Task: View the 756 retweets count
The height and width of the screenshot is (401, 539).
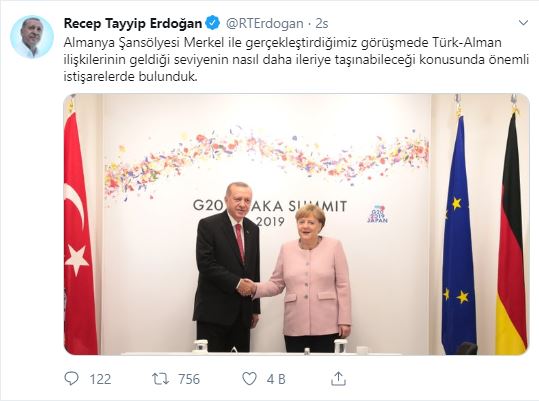Action: pyautogui.click(x=189, y=379)
